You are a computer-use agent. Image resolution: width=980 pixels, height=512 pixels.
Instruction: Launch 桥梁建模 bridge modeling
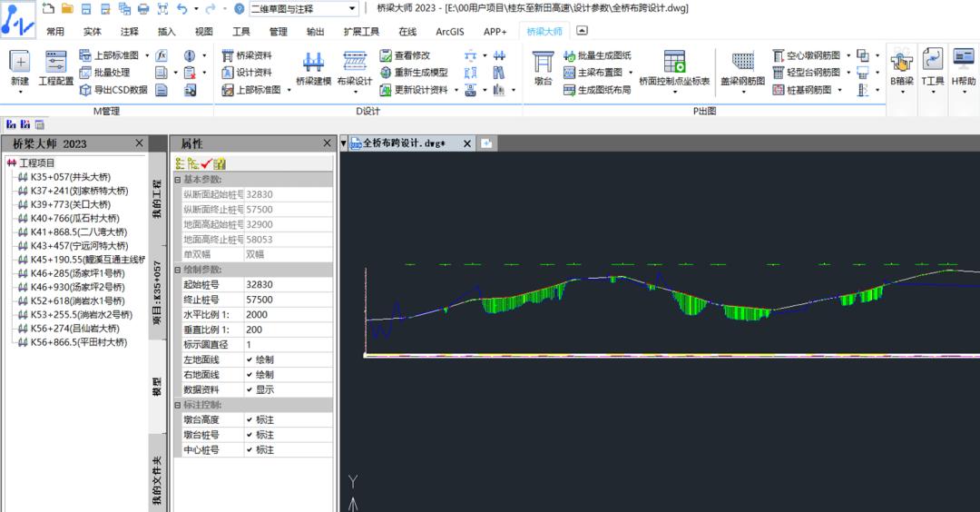(313, 69)
